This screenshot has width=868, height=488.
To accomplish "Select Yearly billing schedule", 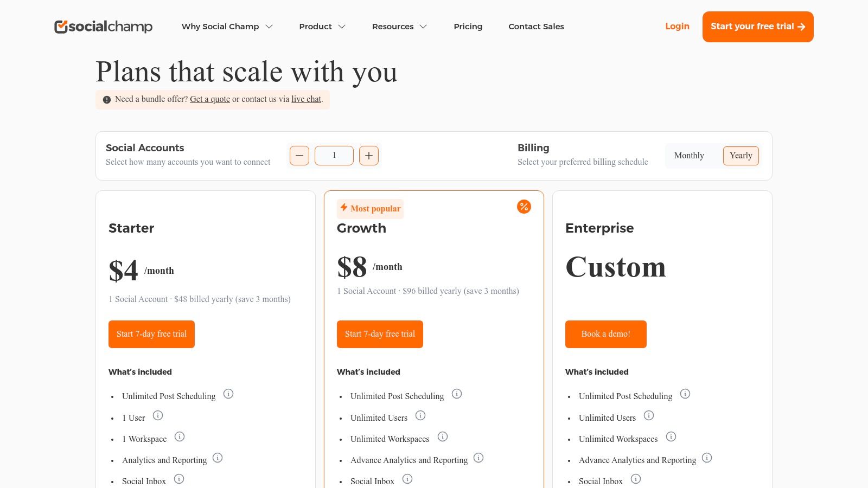I will pos(741,156).
